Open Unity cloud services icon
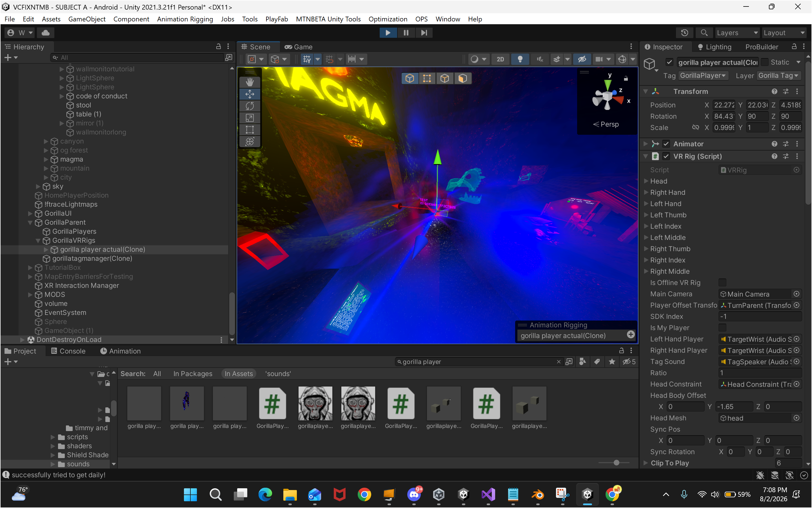 [x=45, y=33]
